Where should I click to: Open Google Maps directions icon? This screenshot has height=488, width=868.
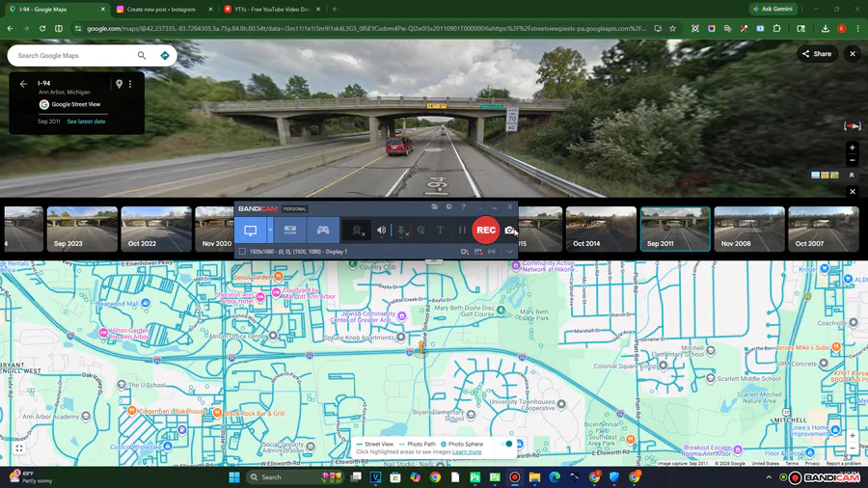(x=165, y=55)
